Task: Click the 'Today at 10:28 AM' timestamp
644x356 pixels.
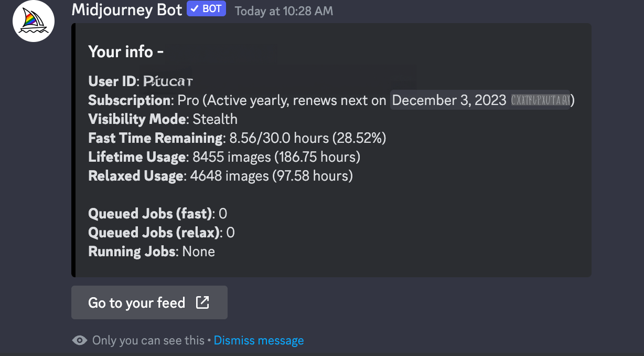Action: 283,11
